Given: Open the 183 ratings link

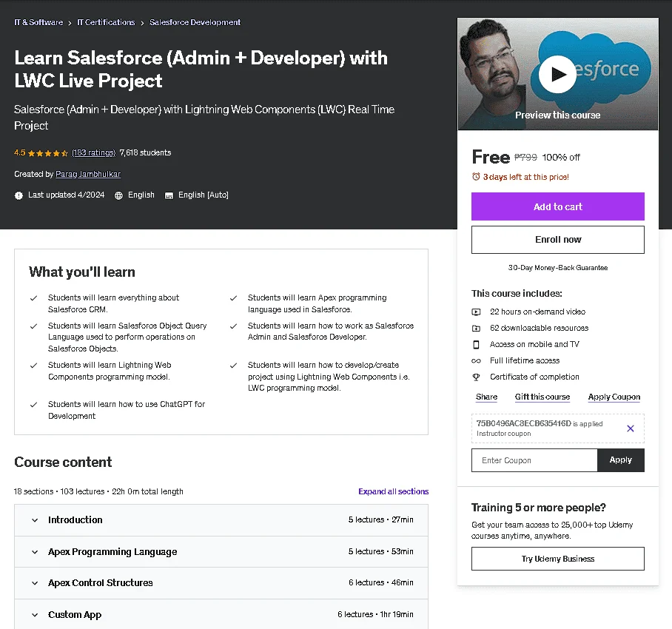Looking at the screenshot, I should (x=93, y=152).
